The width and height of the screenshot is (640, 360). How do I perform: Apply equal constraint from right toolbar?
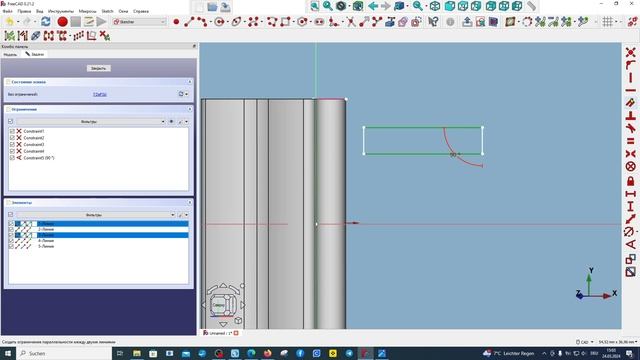click(x=631, y=141)
